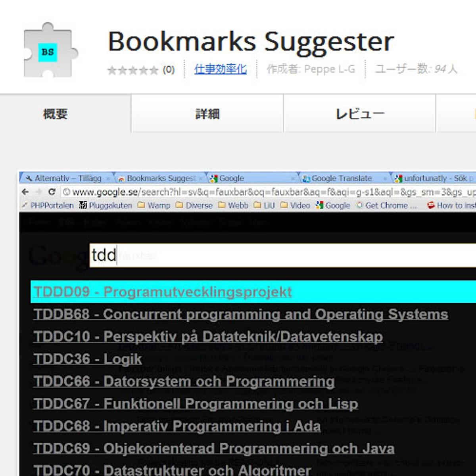Open the Video bookmarks folder
This screenshot has width=476, height=476.
296,205
